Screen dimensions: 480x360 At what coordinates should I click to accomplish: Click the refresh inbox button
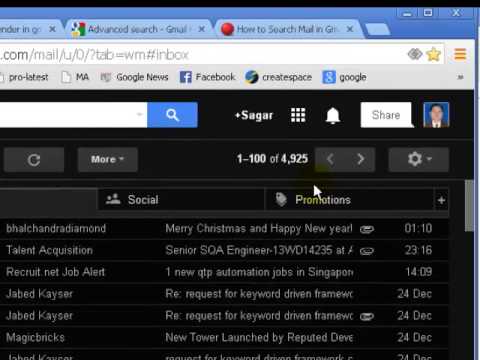coord(34,160)
